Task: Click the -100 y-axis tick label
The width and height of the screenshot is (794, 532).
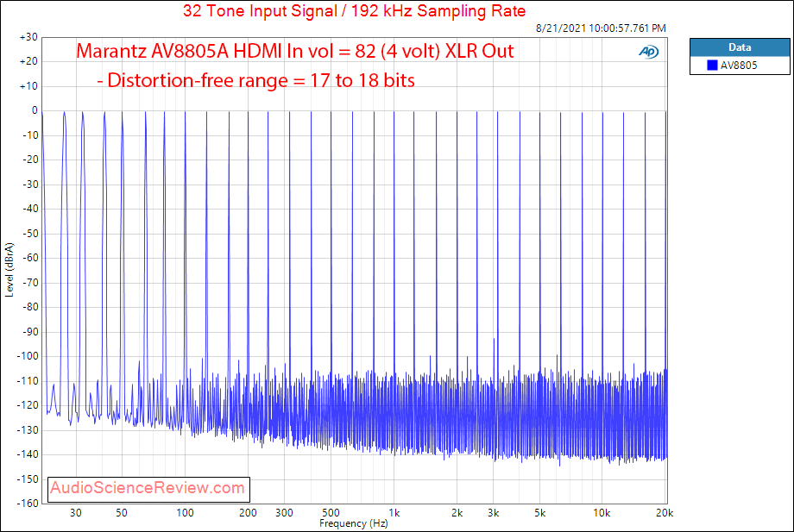Action: [28, 356]
